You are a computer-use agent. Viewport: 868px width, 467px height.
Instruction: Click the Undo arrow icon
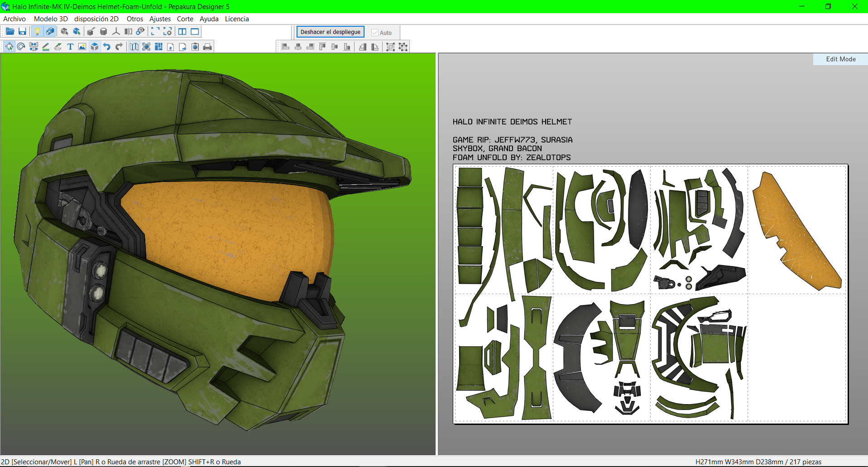(x=107, y=47)
